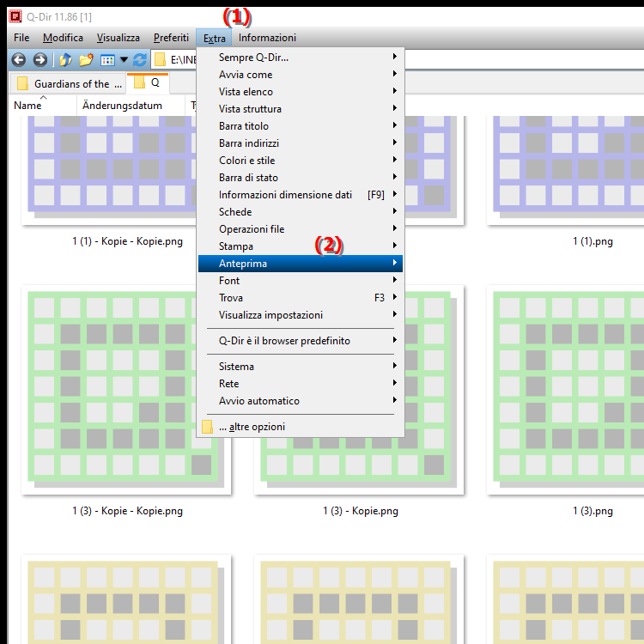This screenshot has width=644, height=644.
Task: Open the Schede submenu
Action: pyautogui.click(x=301, y=212)
